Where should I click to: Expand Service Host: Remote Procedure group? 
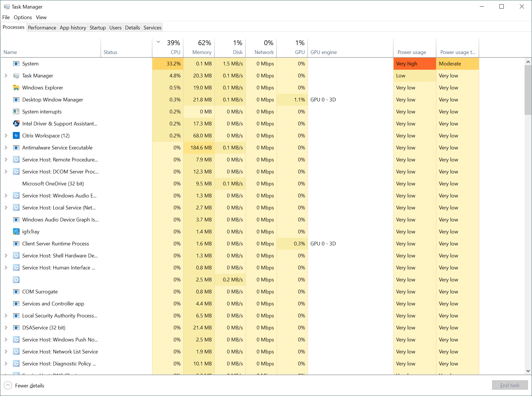(6, 160)
